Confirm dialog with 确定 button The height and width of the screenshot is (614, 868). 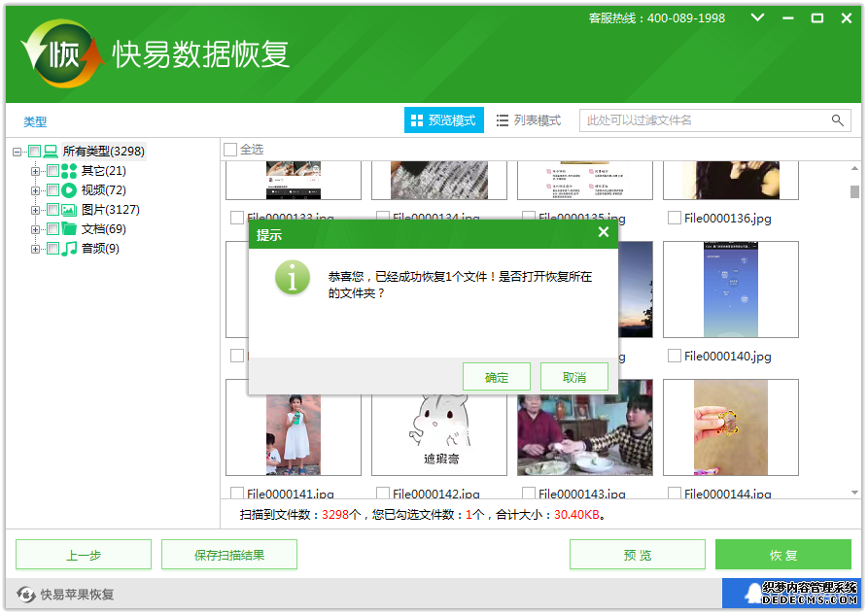pyautogui.click(x=496, y=377)
